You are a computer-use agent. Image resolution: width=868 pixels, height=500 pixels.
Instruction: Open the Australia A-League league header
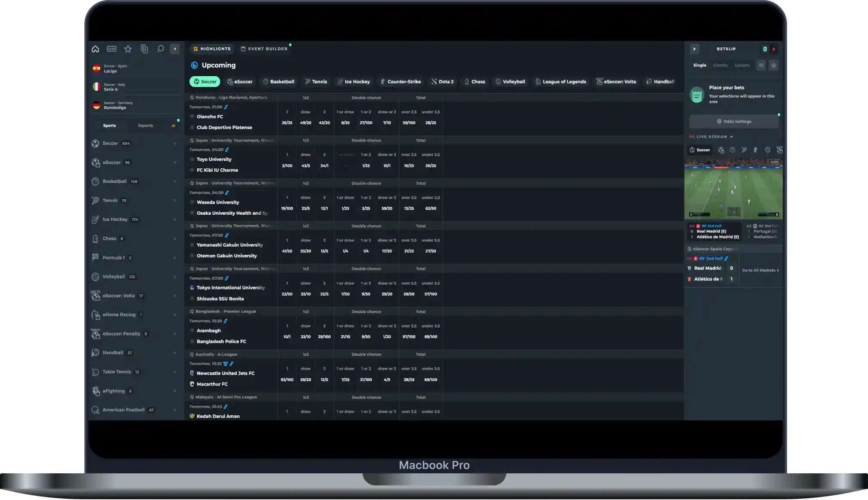pyautogui.click(x=216, y=355)
